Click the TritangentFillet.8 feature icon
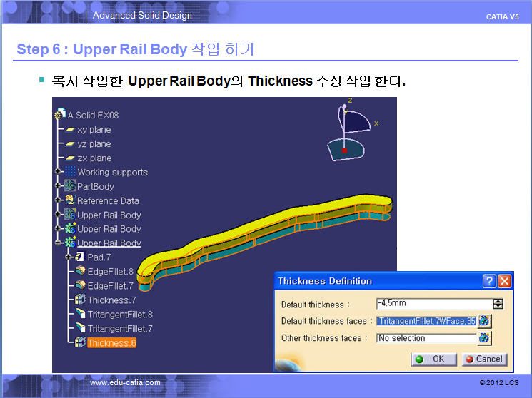 pos(80,315)
